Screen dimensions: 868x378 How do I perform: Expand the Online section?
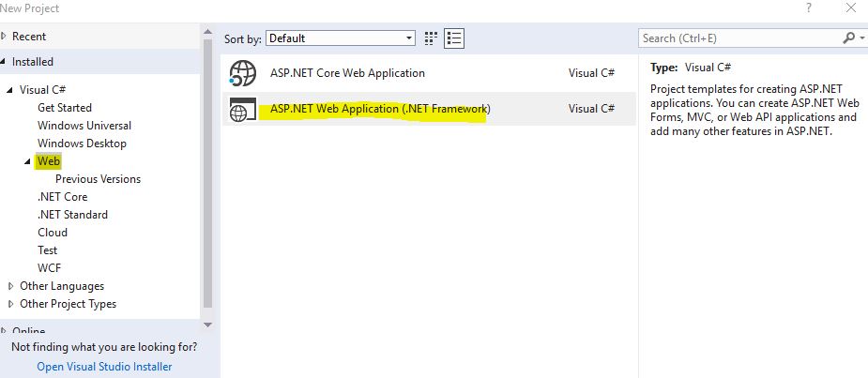coord(4,330)
